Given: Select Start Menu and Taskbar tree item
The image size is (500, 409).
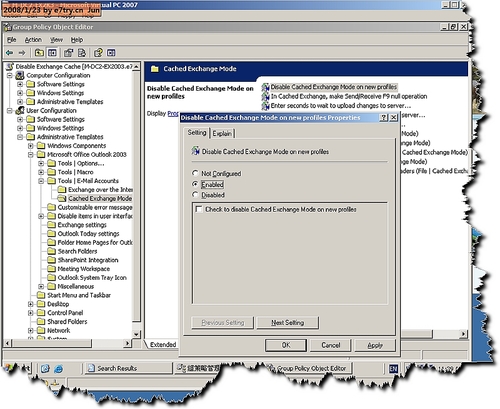Looking at the screenshot, I should point(79,295).
